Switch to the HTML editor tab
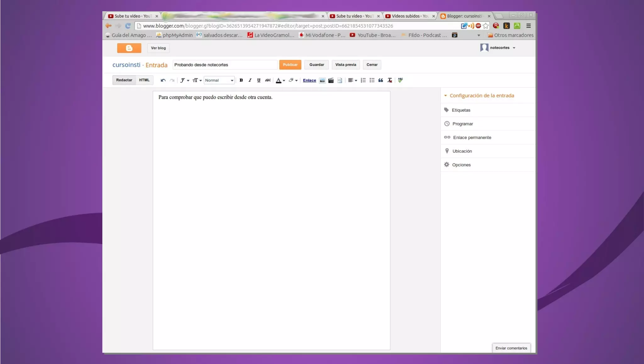The width and height of the screenshot is (644, 364). 144,80
